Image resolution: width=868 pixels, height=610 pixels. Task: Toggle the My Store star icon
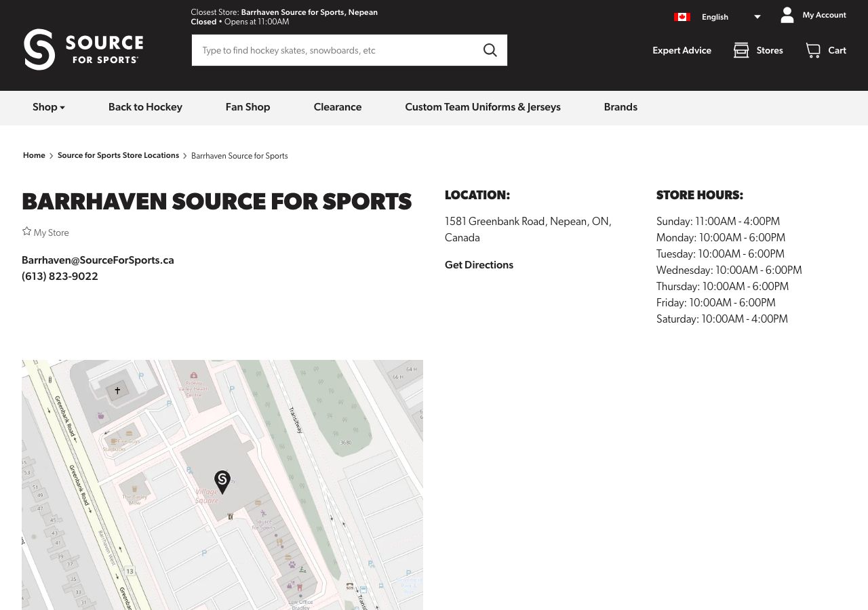[x=26, y=232]
